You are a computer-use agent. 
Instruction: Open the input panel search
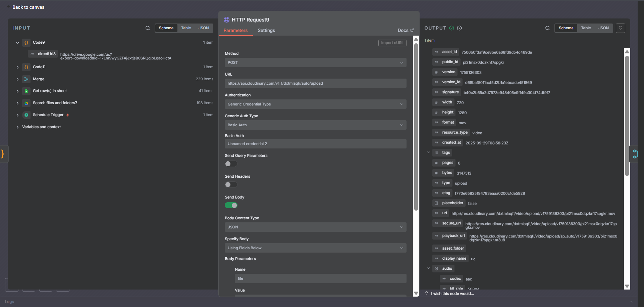click(148, 28)
